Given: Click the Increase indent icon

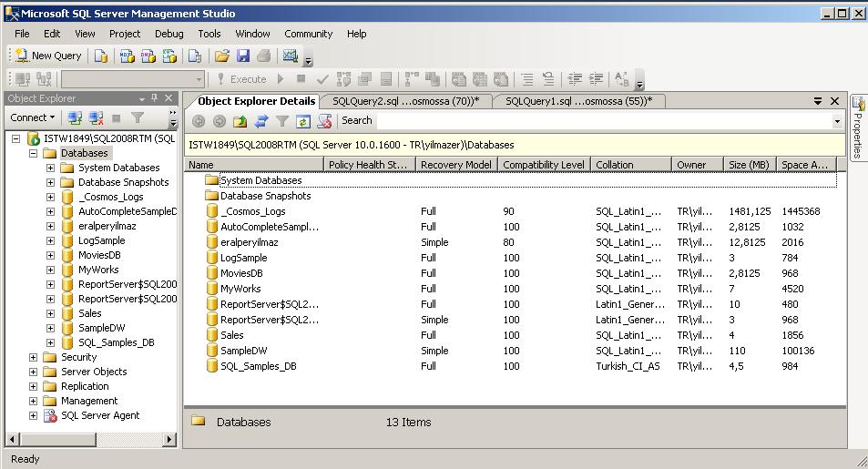Looking at the screenshot, I should point(597,79).
